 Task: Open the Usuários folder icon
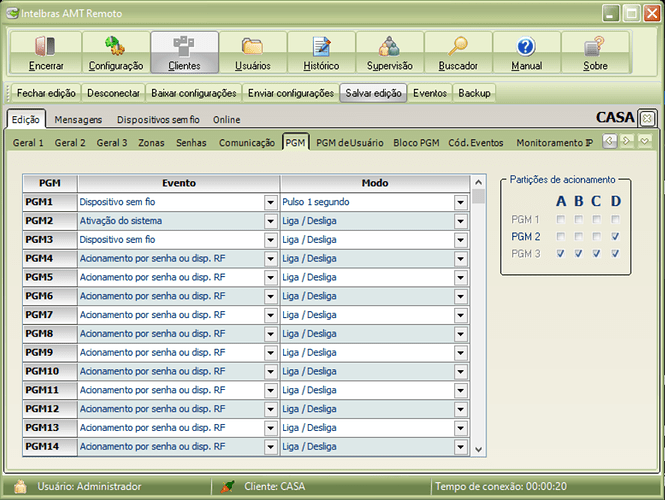252,46
